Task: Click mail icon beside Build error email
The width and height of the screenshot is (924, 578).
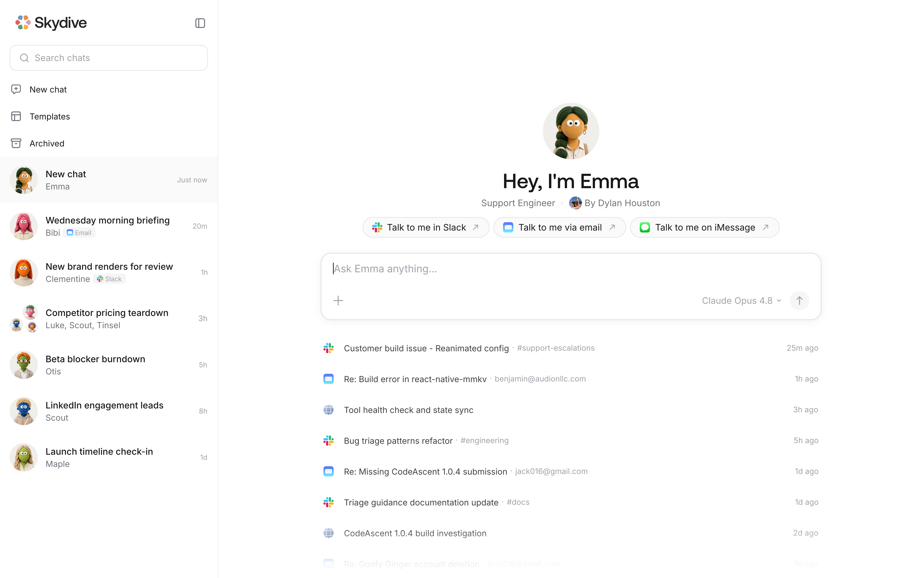Action: tap(328, 379)
